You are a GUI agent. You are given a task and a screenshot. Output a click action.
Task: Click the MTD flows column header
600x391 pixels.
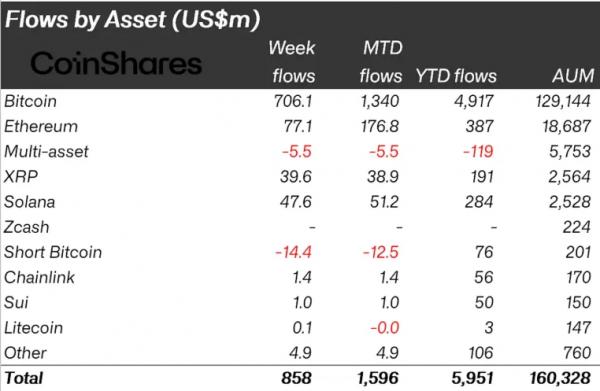tap(381, 62)
